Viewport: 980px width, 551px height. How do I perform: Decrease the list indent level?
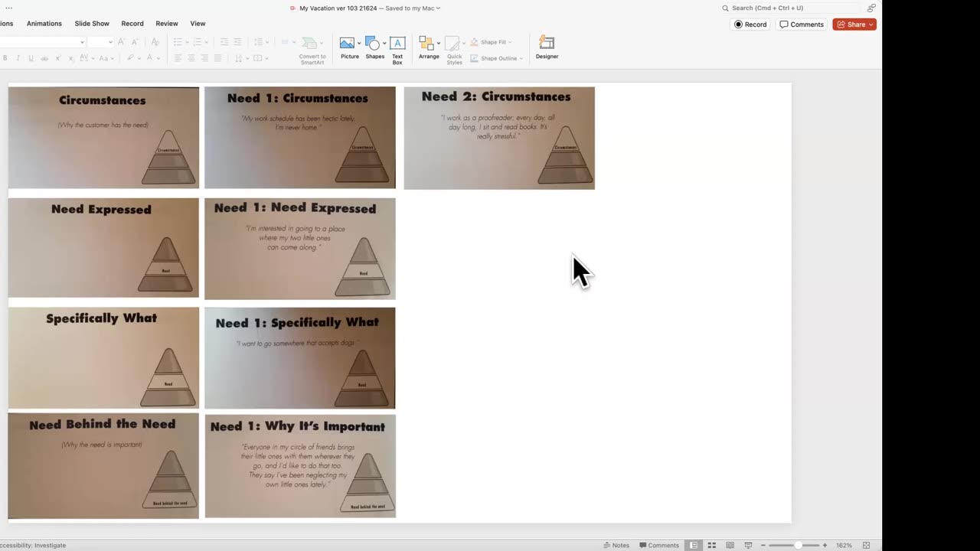(224, 42)
